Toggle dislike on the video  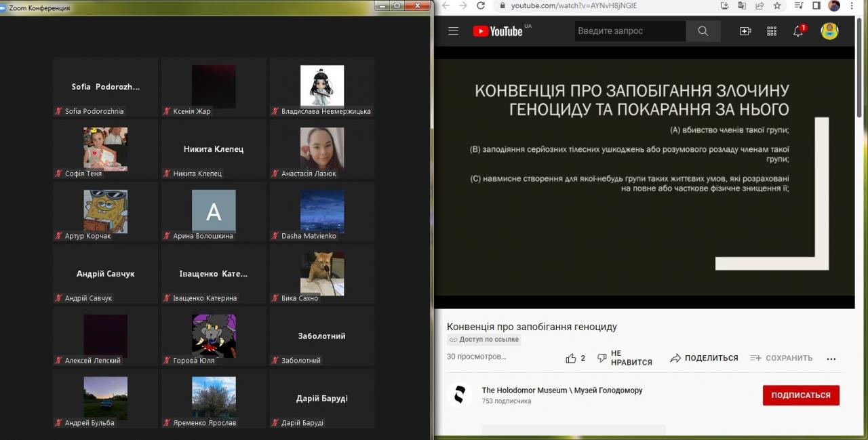click(x=602, y=358)
